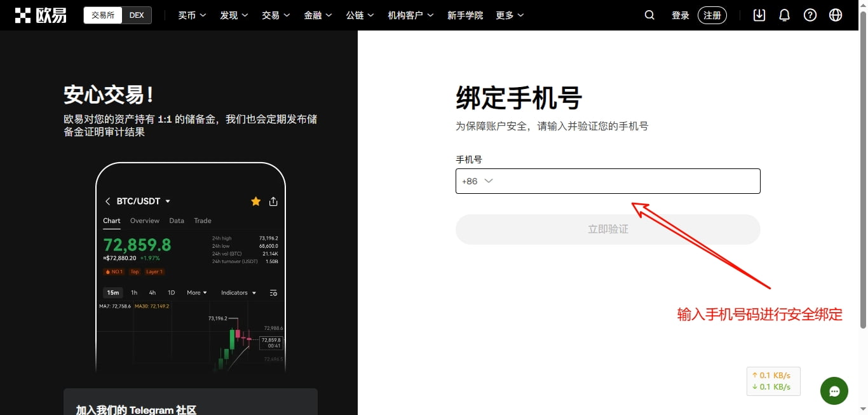
Task: Open language selector globe icon
Action: 835,15
